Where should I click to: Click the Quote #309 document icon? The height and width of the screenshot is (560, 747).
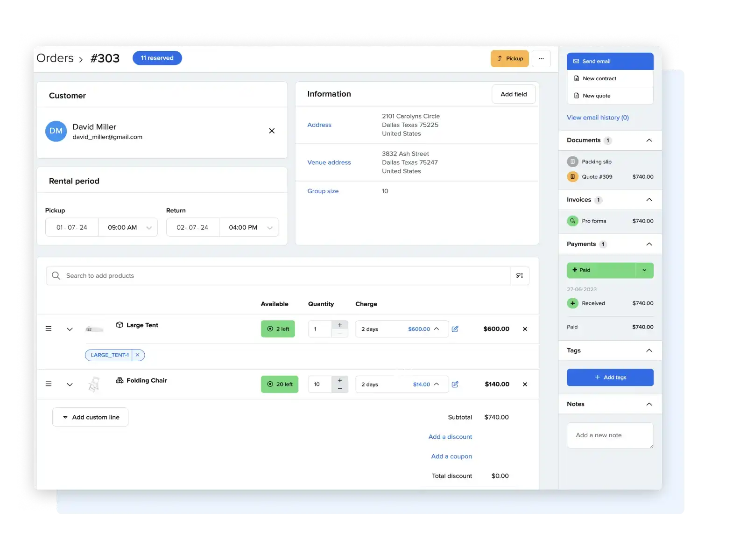572,176
